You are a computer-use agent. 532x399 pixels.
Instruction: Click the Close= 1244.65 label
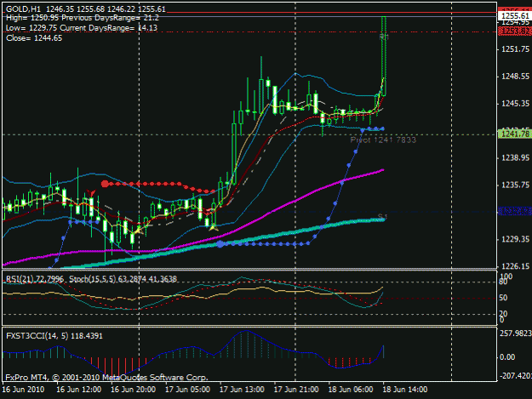point(34,38)
